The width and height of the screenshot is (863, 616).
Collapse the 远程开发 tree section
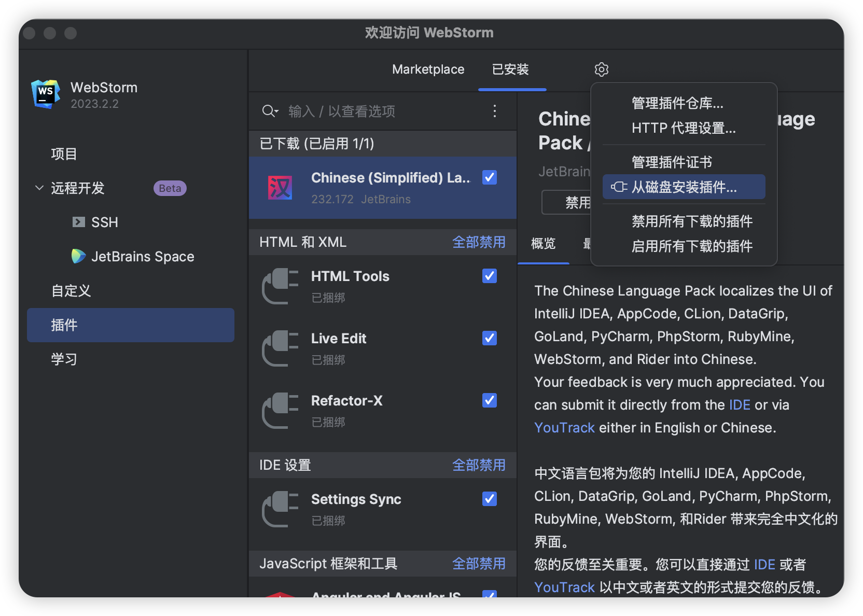coord(39,188)
